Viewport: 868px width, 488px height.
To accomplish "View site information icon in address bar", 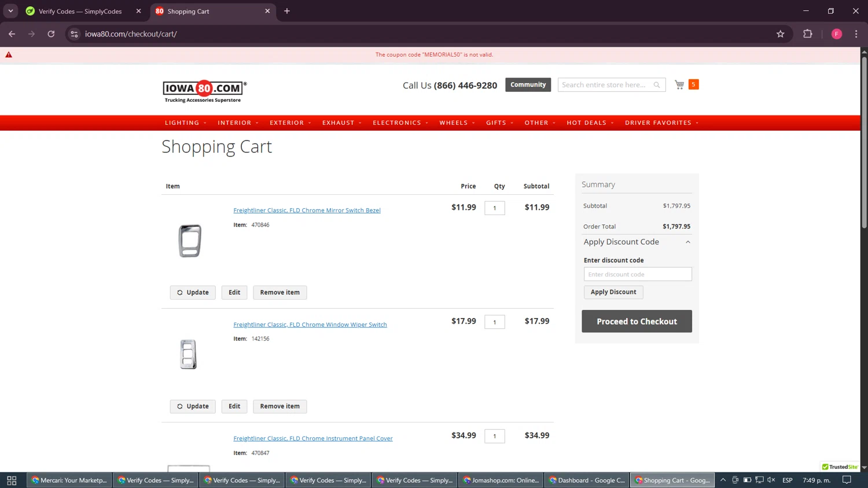I will (x=74, y=34).
